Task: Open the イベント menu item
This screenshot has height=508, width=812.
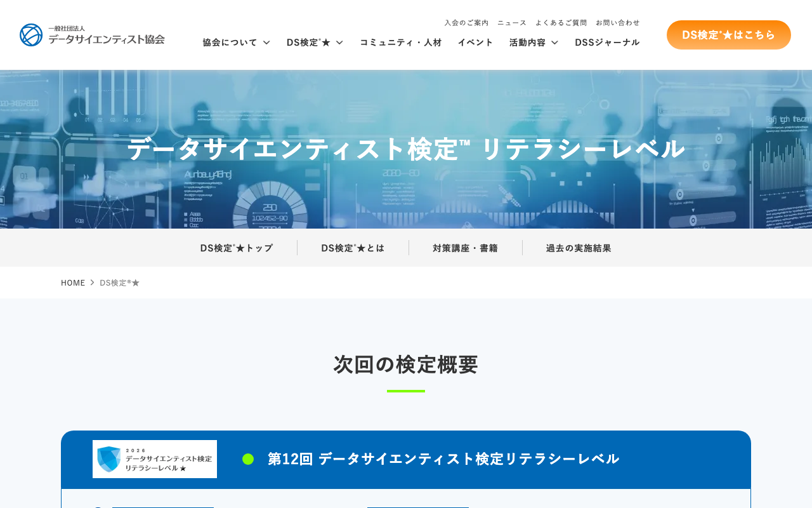Action: (x=475, y=42)
